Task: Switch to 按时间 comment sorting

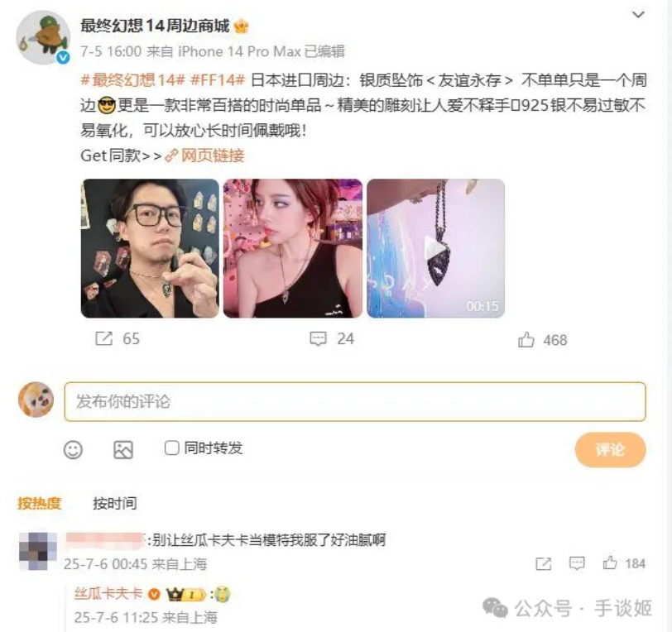Action: [115, 503]
